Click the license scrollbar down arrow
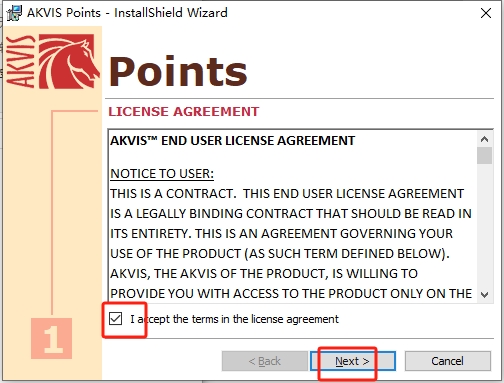Screen dimensions: 504x383 pyautogui.click(x=485, y=295)
